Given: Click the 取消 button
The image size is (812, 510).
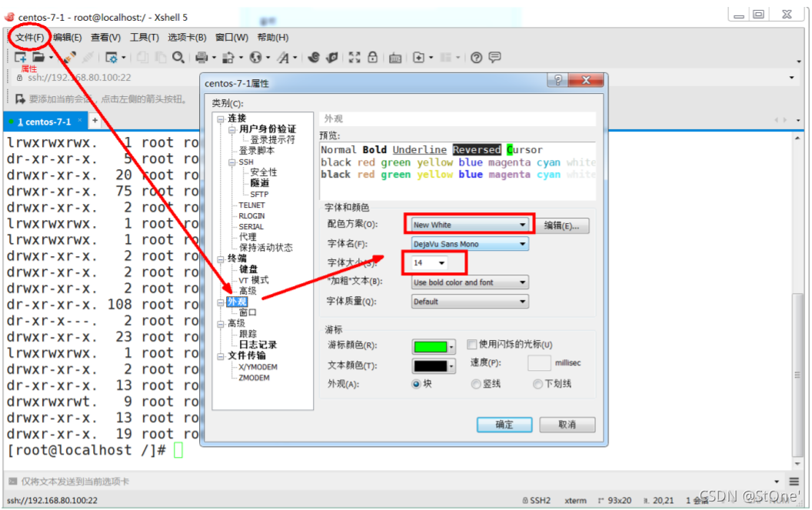Looking at the screenshot, I should (x=567, y=425).
